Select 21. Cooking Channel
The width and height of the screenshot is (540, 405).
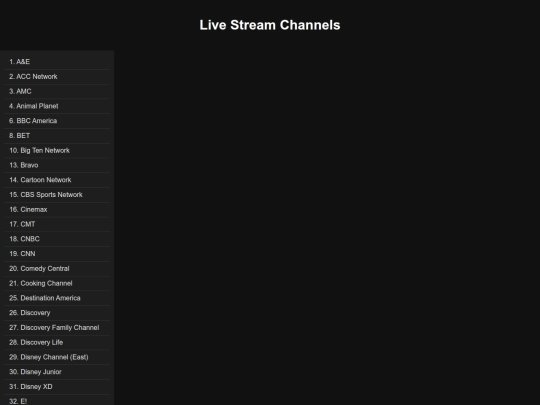click(x=57, y=284)
